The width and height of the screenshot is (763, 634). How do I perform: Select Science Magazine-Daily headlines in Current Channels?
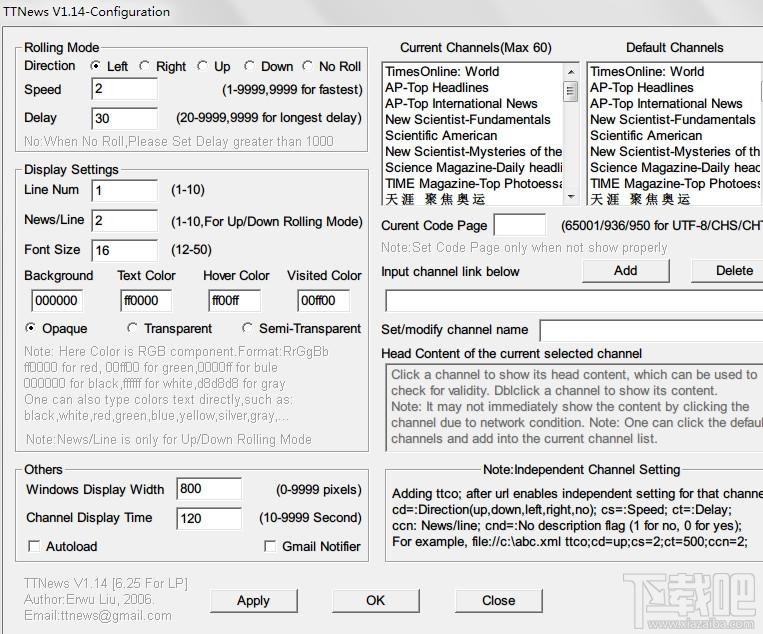pyautogui.click(x=473, y=168)
